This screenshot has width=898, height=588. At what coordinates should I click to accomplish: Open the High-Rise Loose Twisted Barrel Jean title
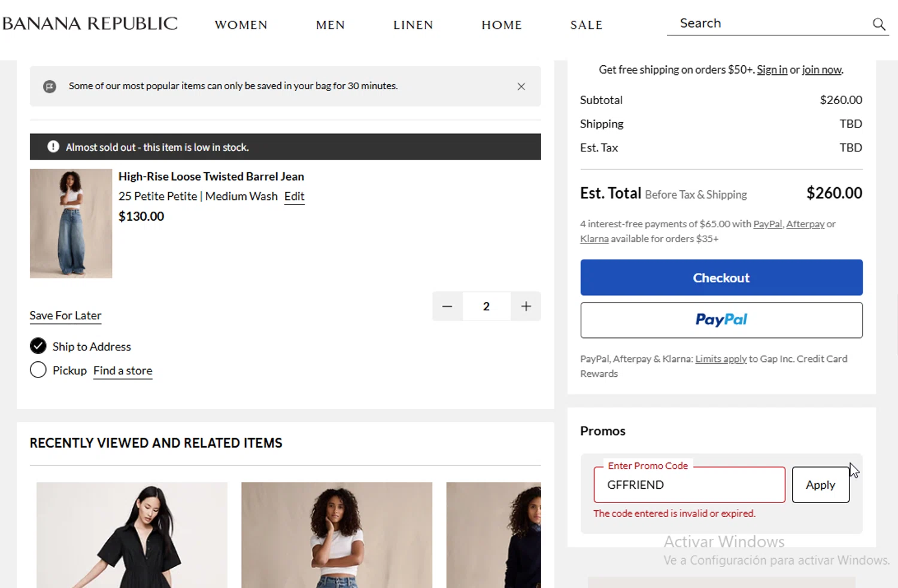(211, 176)
